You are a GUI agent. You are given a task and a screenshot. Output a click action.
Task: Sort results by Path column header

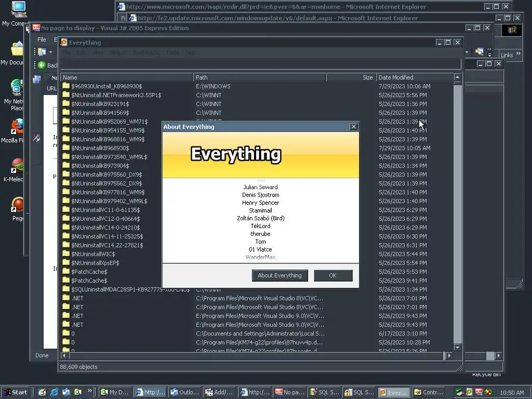[260, 77]
